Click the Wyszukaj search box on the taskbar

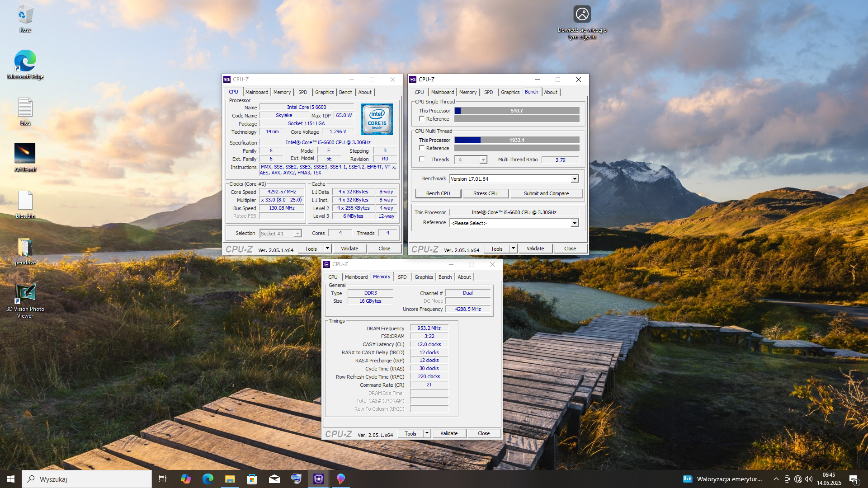coord(87,479)
